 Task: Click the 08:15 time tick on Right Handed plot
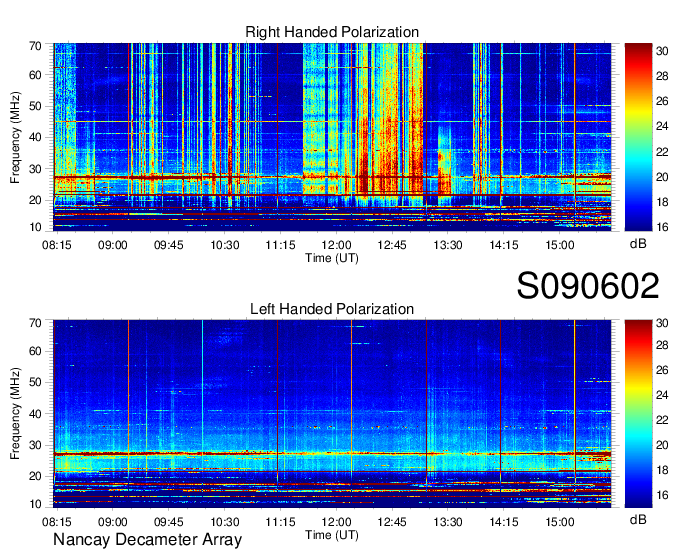pyautogui.click(x=57, y=245)
